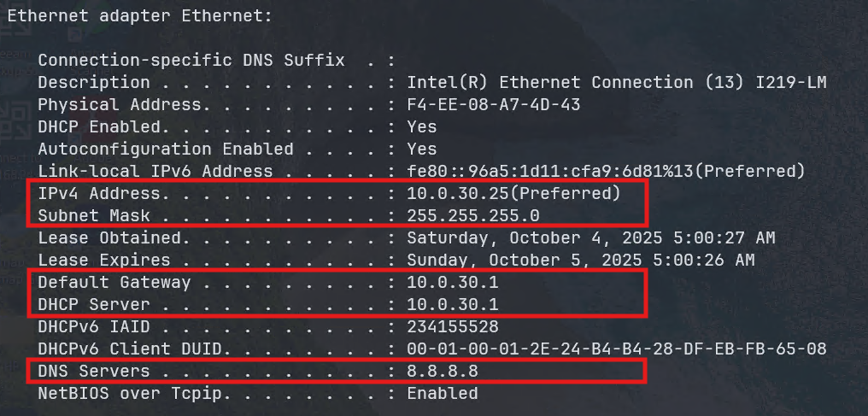Click the 'Connection-specific DNS Suffix' label
Viewport: 868px width, 416px height.
point(191,61)
